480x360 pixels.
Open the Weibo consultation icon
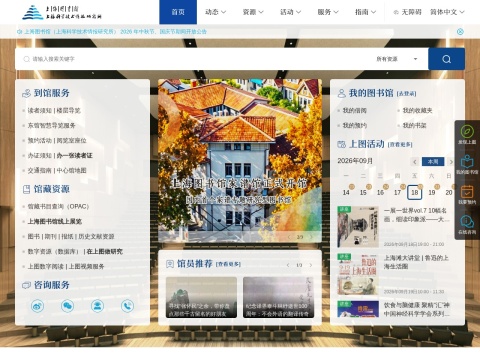[37, 306]
